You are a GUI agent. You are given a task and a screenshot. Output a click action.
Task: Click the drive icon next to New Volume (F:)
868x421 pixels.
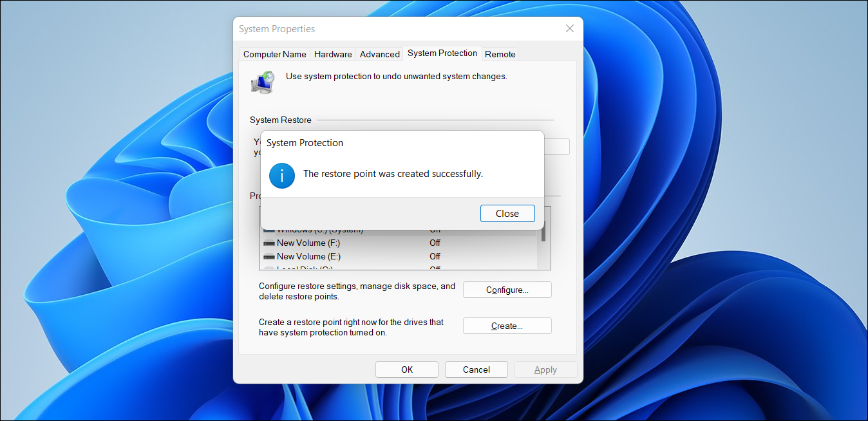[x=269, y=243]
